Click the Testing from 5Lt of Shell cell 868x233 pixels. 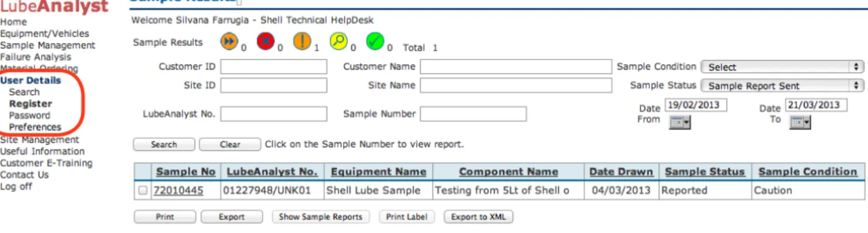tap(508, 190)
